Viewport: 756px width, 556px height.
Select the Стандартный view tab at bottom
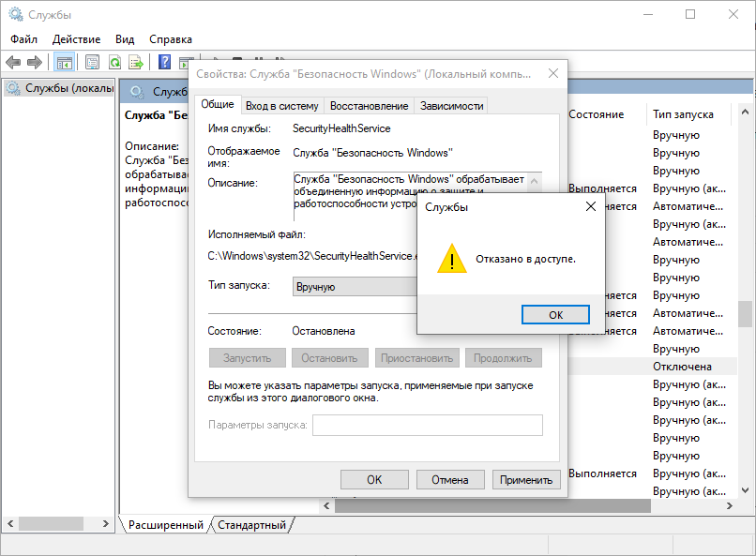pos(251,525)
